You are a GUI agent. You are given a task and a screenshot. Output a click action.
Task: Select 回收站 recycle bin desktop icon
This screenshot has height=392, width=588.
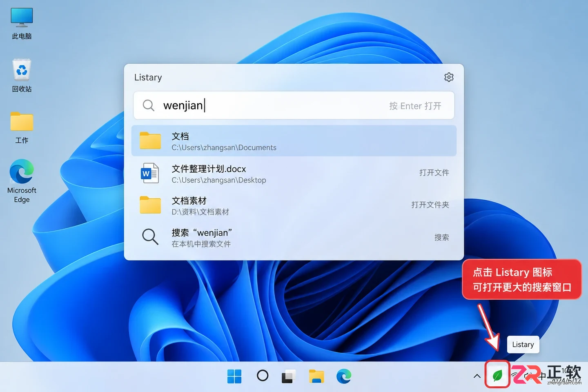pos(22,76)
